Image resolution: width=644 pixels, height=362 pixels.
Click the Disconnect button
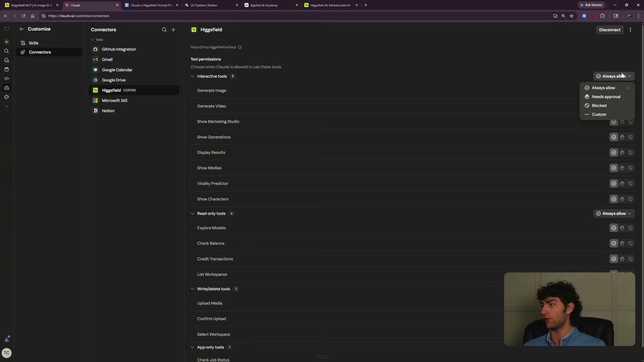pos(610,30)
